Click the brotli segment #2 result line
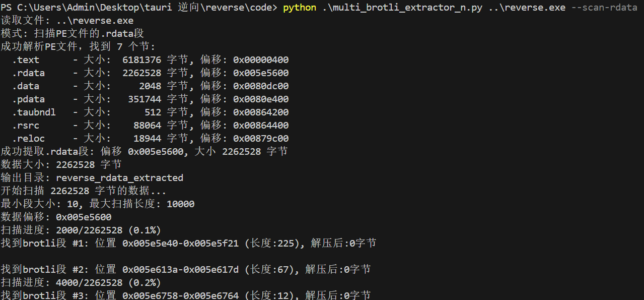 [x=185, y=270]
